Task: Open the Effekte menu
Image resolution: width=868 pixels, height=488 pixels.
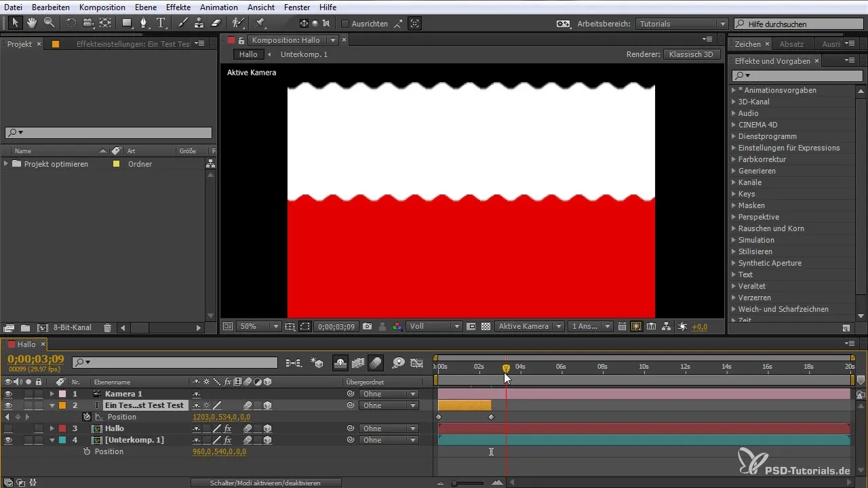Action: click(x=179, y=7)
